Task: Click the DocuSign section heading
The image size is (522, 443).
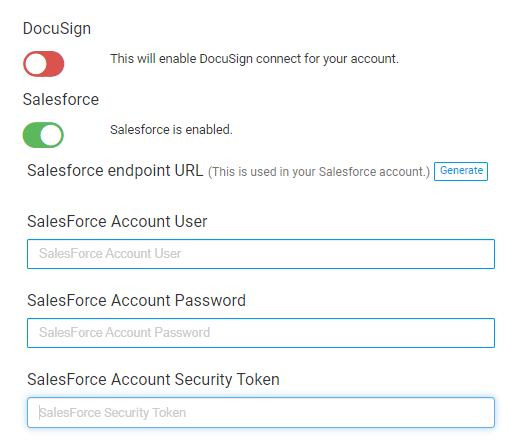Action: [57, 29]
